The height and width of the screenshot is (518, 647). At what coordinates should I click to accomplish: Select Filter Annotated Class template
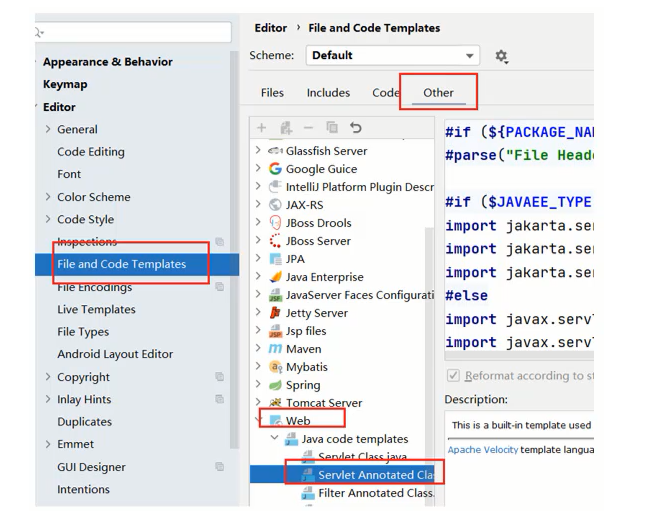tap(376, 493)
